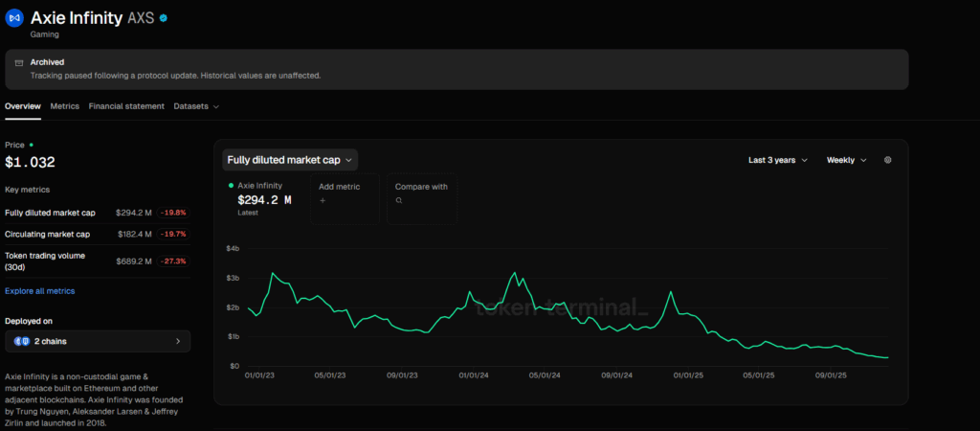Open the Overview tab
Screen dimensions: 980x431
(23, 106)
